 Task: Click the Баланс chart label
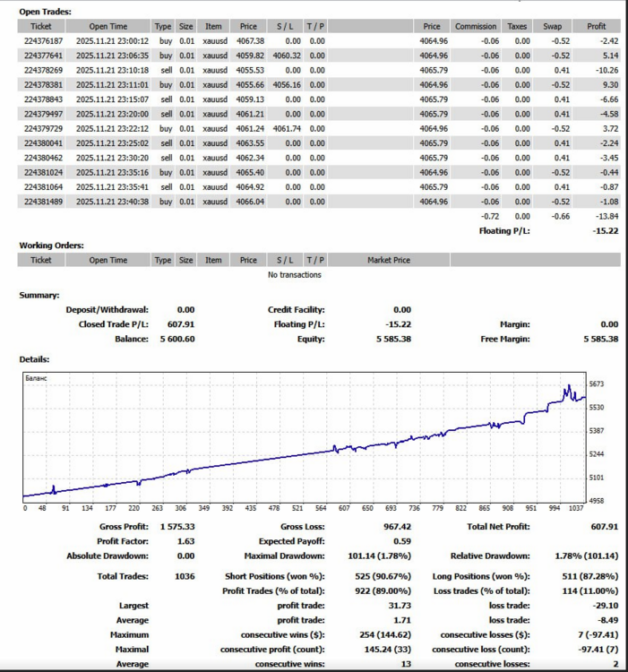(x=36, y=378)
